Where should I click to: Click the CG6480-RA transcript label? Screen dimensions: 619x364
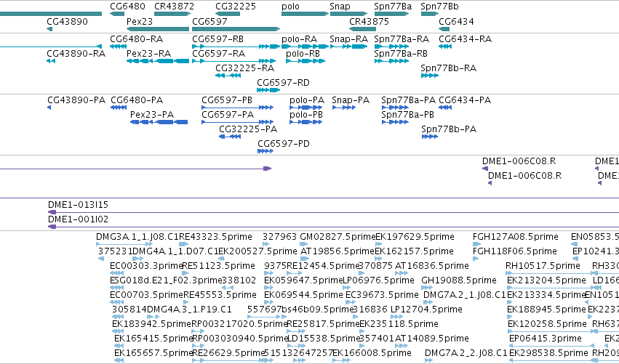coord(136,39)
